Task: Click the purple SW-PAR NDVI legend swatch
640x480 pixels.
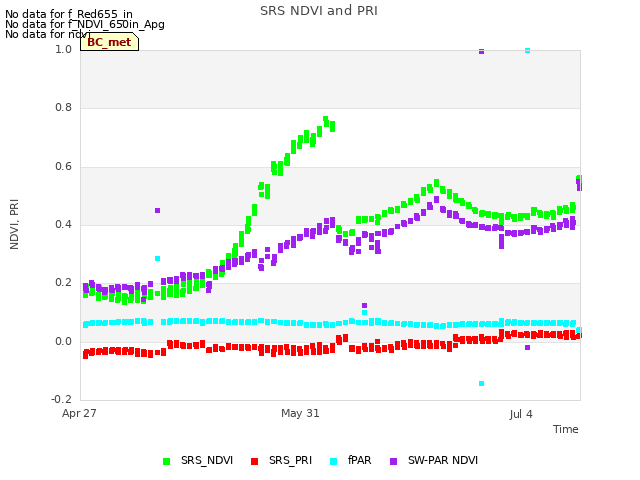Action: pos(393,461)
